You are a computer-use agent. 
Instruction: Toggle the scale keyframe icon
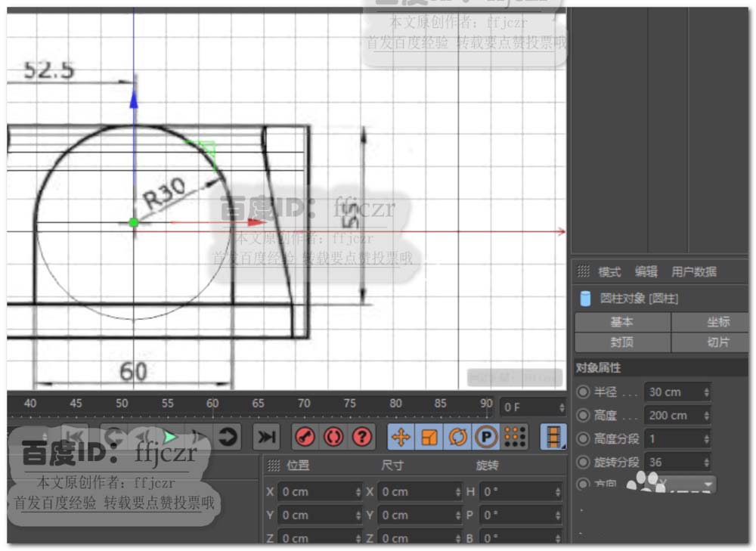(429, 437)
